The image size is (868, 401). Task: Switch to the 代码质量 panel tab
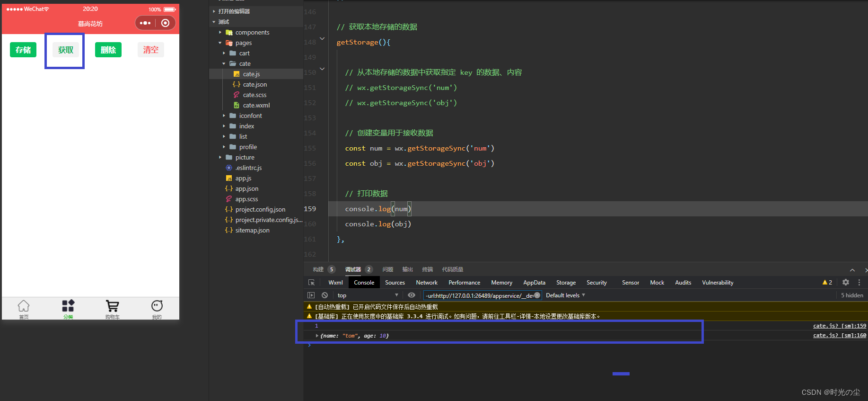tap(453, 269)
